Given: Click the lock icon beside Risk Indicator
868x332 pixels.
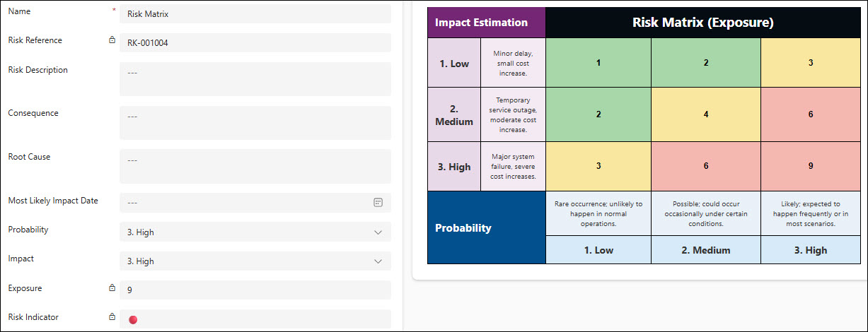Looking at the screenshot, I should [112, 317].
